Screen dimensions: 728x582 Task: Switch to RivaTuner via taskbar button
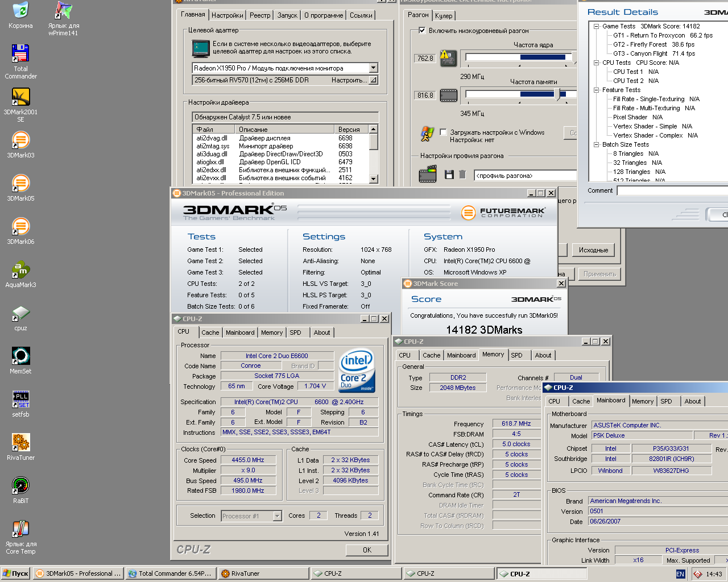tap(263, 573)
